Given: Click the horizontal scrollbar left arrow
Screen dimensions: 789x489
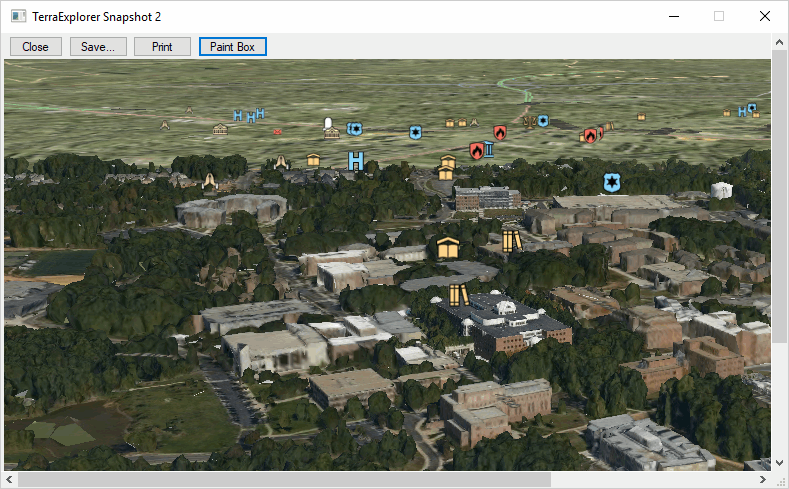Looking at the screenshot, I should pos(9,479).
